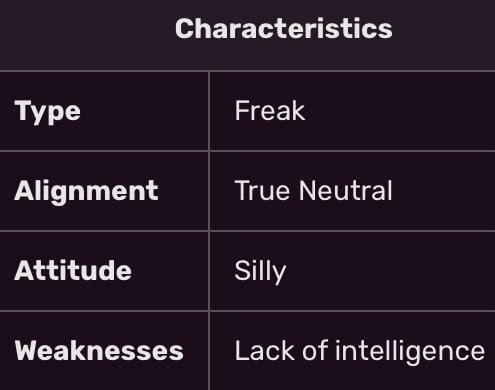Viewport: 495px width, 390px height.
Task: Click the word True in Alignment
Action: (x=262, y=191)
